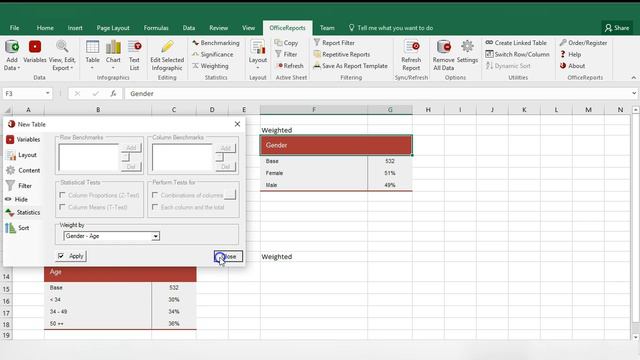Select Variables in New Table dialog sidebar

(x=23, y=140)
